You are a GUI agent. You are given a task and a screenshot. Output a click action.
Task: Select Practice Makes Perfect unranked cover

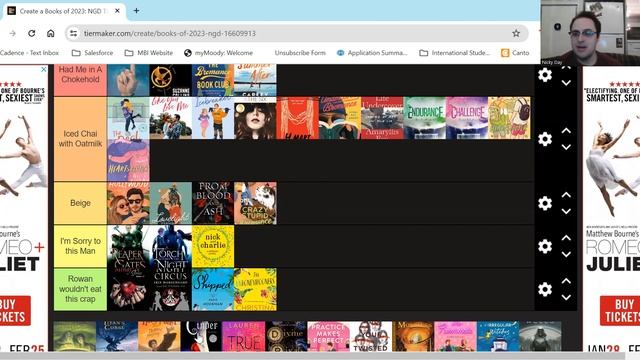click(x=329, y=336)
